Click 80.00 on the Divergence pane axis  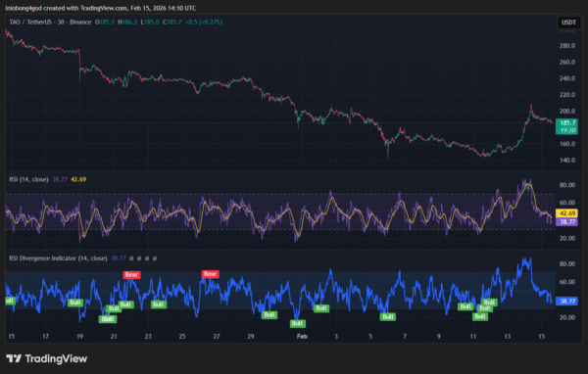point(567,263)
